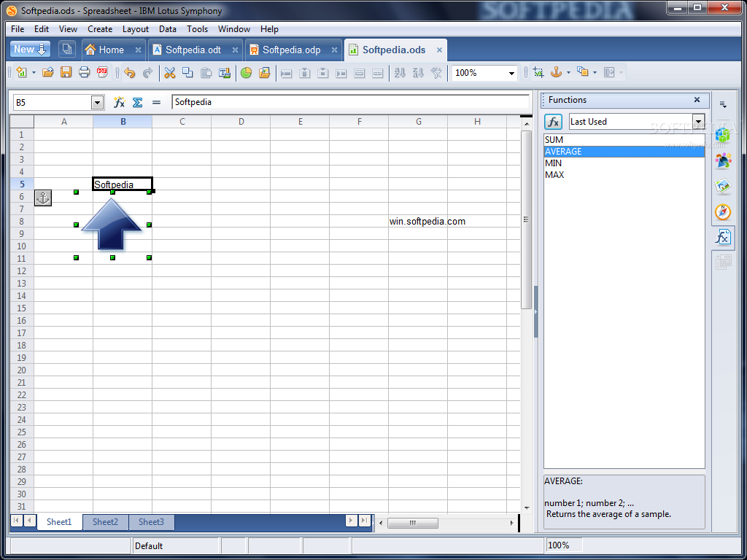Click the Sort Ascending icon
Viewport: 747px width, 560px height.
tap(400, 72)
